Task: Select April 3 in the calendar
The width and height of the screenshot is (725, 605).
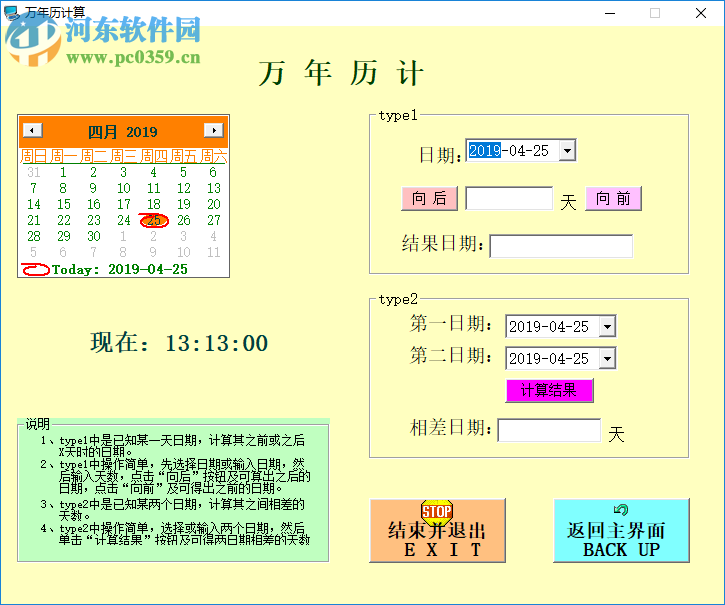Action: tap(123, 173)
